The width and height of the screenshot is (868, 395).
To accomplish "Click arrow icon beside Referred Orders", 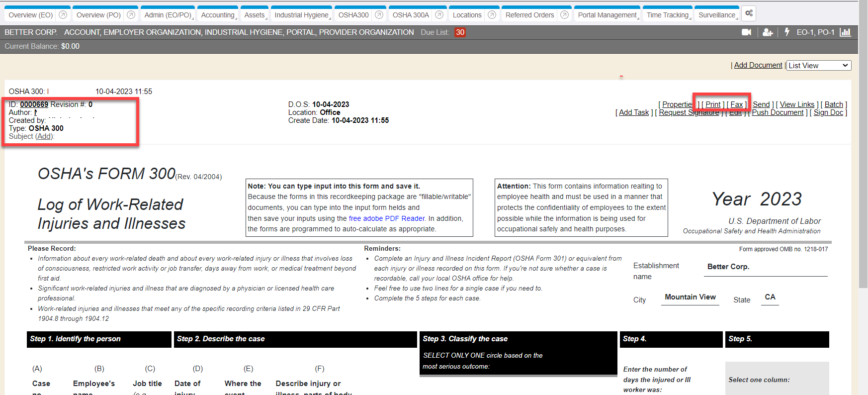I will pos(564,15).
